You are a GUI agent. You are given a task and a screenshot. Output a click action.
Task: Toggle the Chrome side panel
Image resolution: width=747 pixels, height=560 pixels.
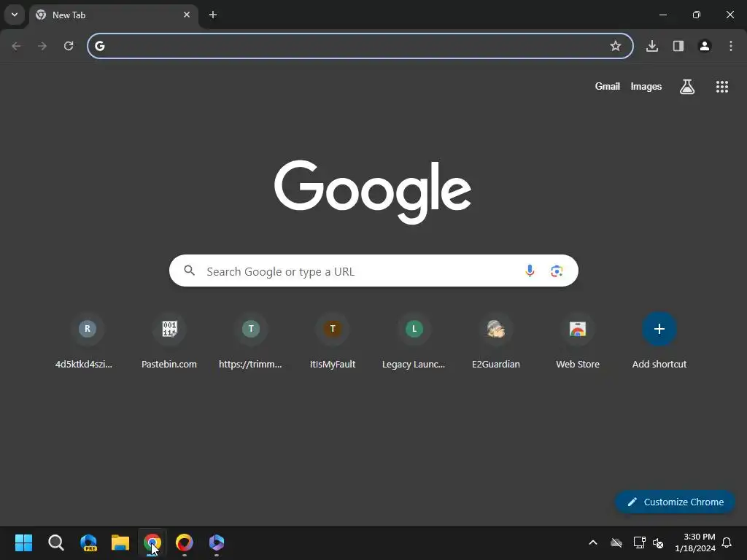tap(678, 46)
